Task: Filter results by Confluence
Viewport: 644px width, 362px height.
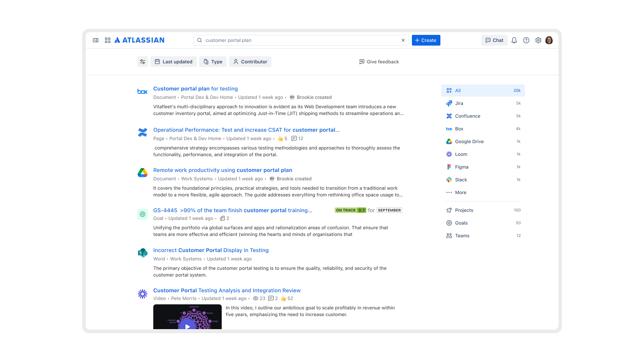Action: [468, 116]
